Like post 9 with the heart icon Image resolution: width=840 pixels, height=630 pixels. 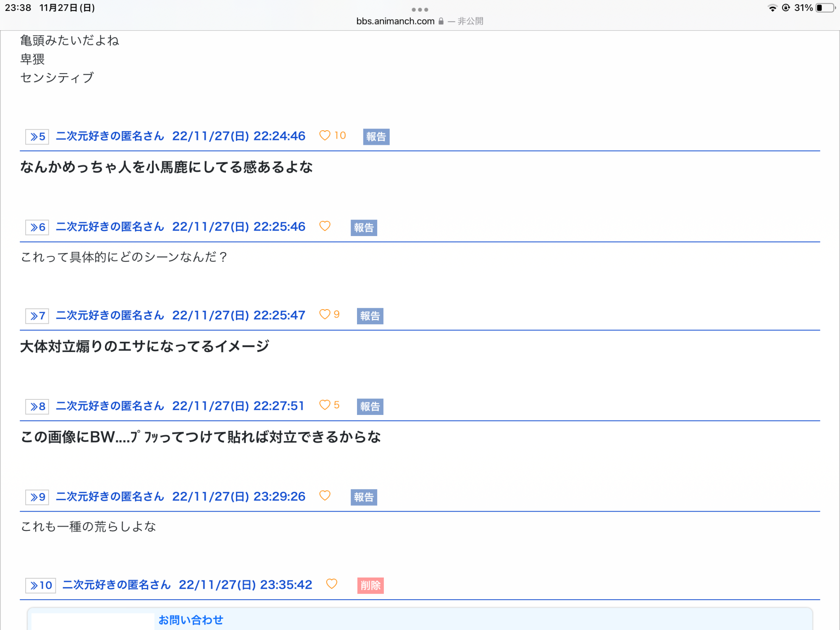click(x=325, y=496)
